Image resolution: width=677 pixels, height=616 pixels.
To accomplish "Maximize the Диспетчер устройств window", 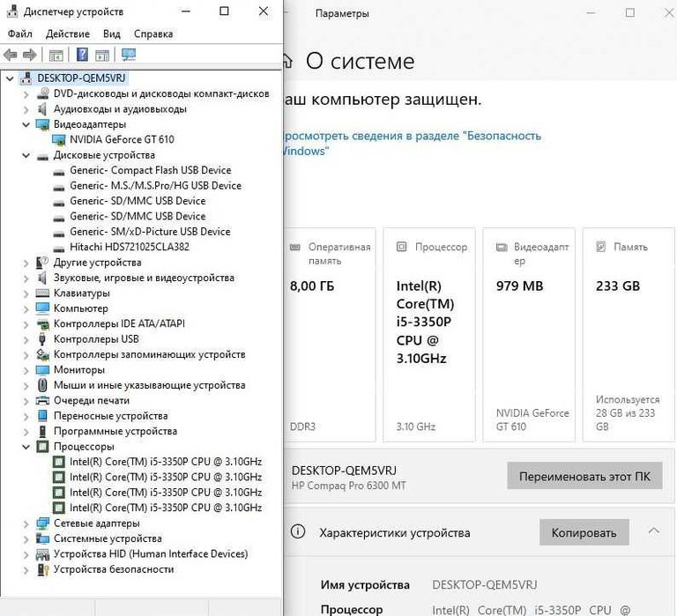I will coord(224,11).
